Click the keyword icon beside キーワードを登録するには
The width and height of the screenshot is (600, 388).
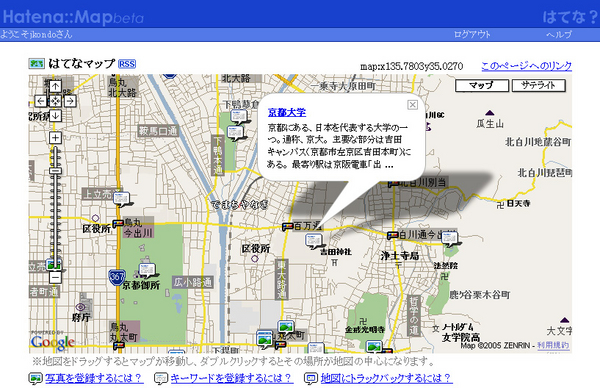pyautogui.click(x=161, y=378)
